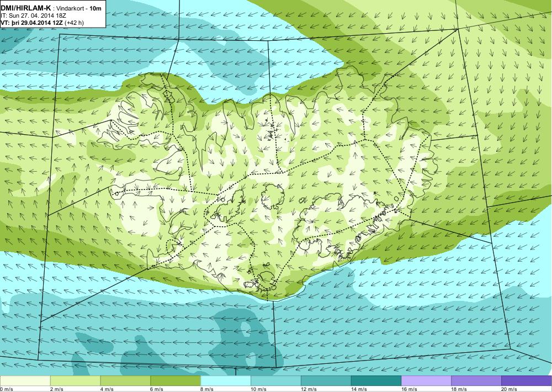Select the medium purple 18–20 m/s legend swatch
This screenshot has width=552, height=392.
click(x=476, y=381)
